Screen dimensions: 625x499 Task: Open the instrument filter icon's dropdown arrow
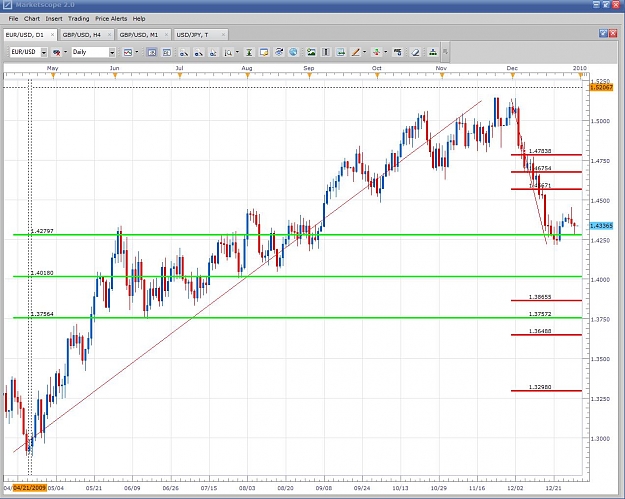tap(65, 52)
